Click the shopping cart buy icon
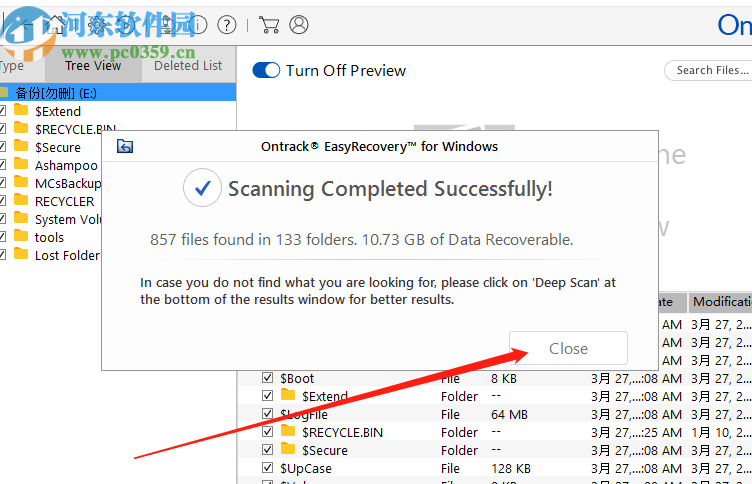Image resolution: width=752 pixels, height=484 pixels. (269, 24)
